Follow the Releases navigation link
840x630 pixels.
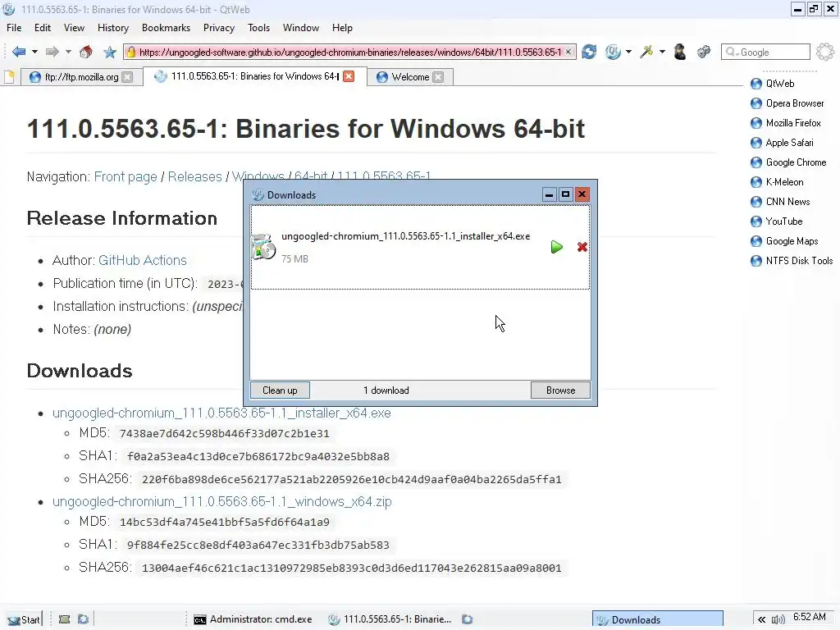coord(194,177)
